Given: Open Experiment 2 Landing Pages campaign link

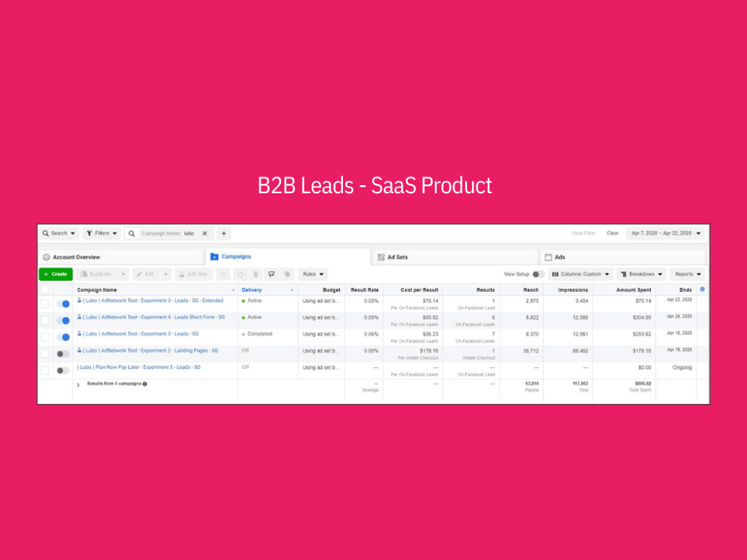Looking at the screenshot, I should tap(151, 350).
